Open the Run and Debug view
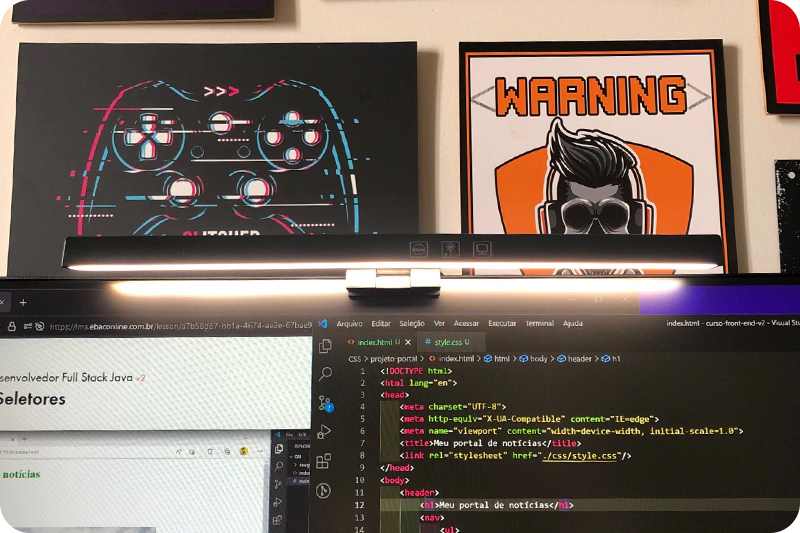The height and width of the screenshot is (533, 800). 324,432
